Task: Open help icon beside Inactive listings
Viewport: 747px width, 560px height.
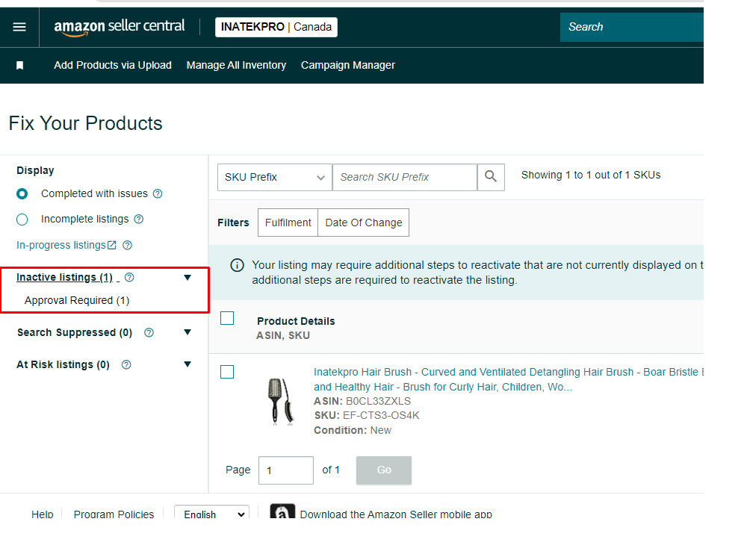Action: [129, 278]
